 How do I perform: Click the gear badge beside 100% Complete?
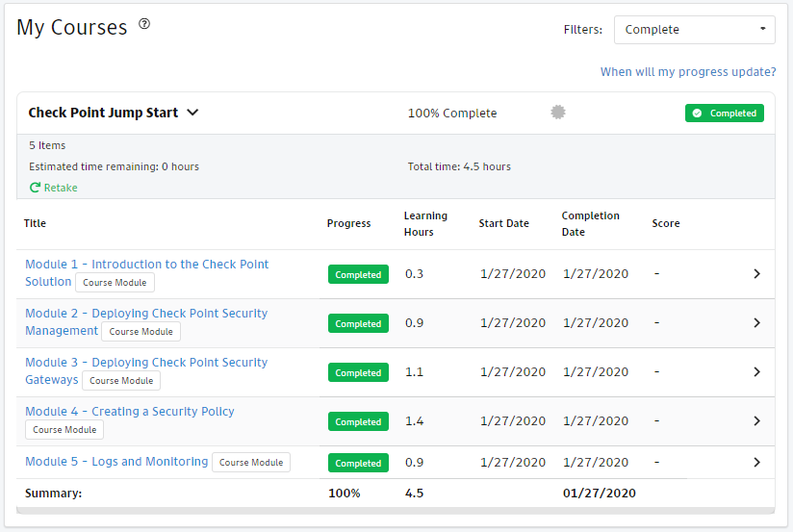point(558,113)
